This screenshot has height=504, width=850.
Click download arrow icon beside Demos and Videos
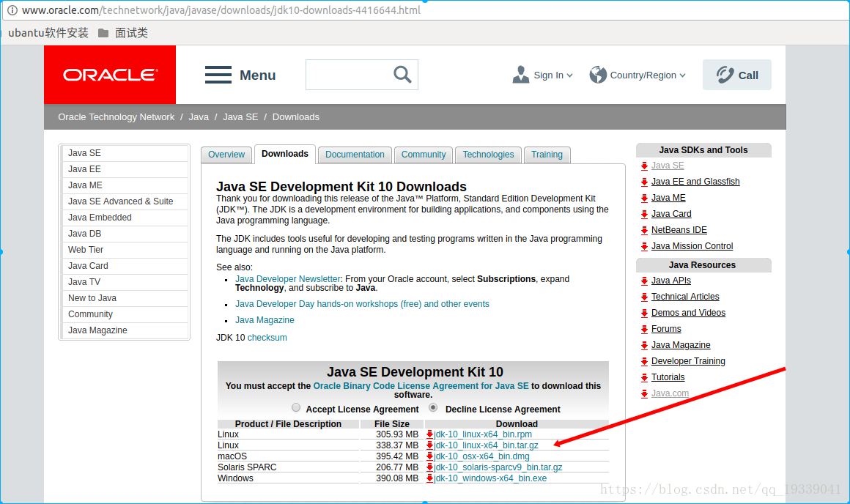[644, 314]
